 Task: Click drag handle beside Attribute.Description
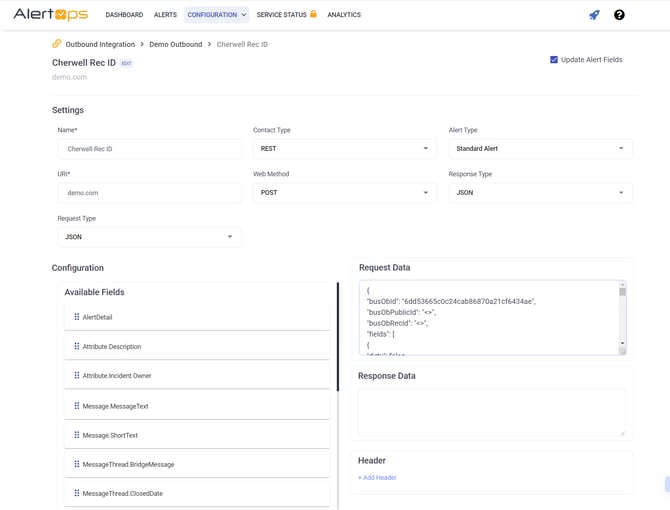(77, 346)
